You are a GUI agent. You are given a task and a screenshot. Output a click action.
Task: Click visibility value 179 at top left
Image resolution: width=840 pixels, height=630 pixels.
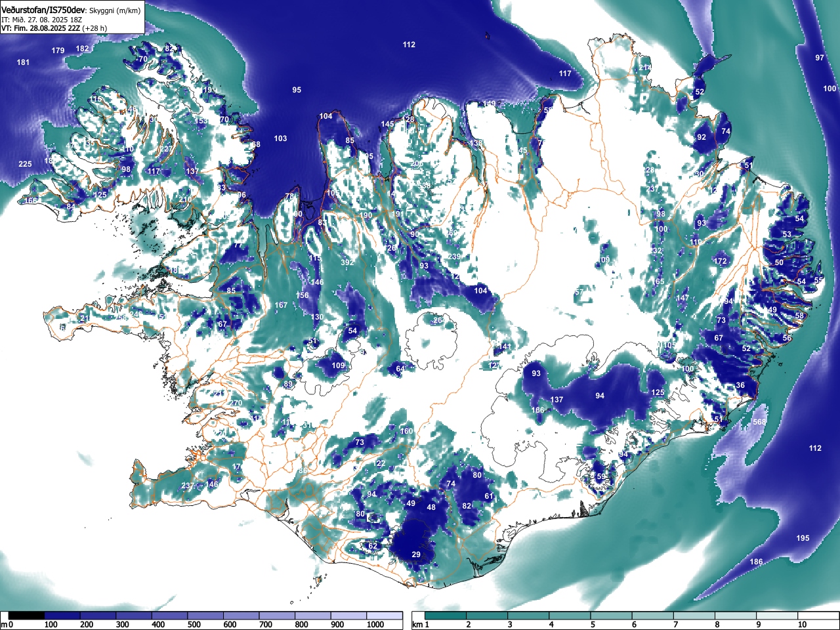(58, 51)
